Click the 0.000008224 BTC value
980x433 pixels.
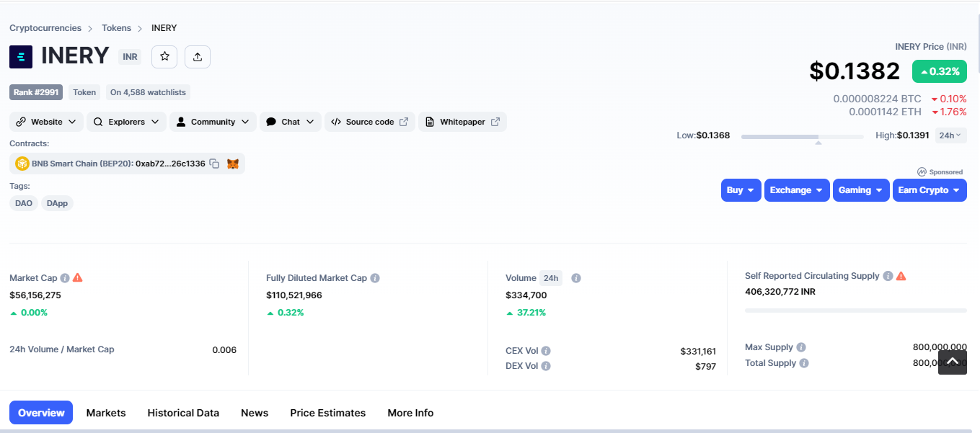pos(877,99)
